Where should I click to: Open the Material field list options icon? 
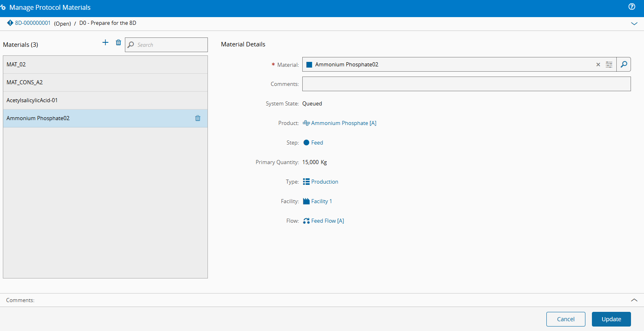pyautogui.click(x=609, y=65)
